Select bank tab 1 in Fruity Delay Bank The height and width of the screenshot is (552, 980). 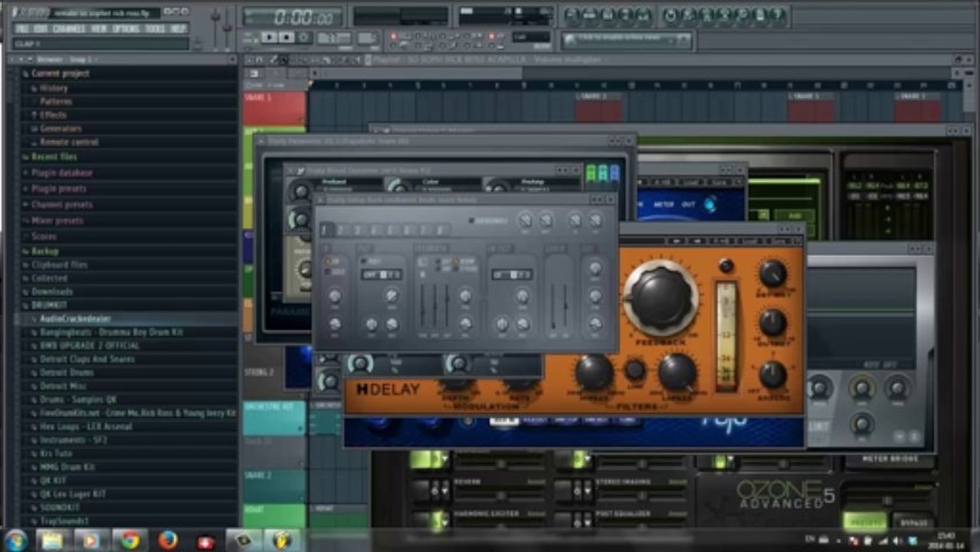(x=325, y=230)
